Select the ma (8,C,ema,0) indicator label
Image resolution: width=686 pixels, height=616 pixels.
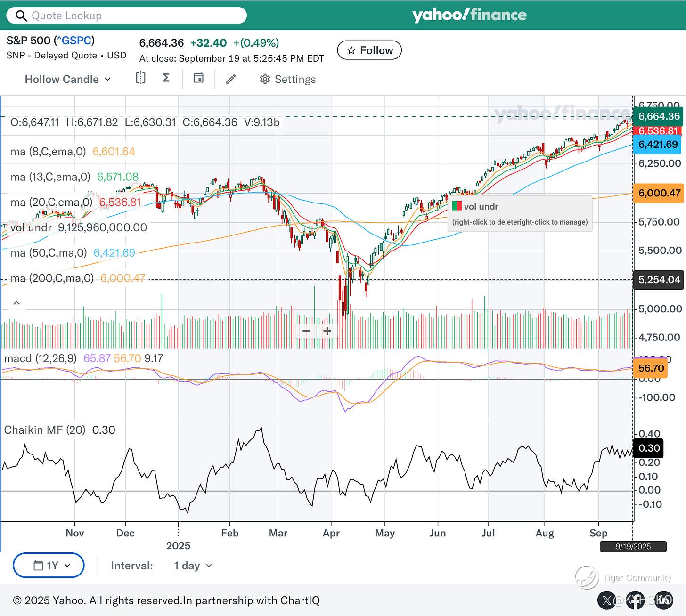pos(48,152)
